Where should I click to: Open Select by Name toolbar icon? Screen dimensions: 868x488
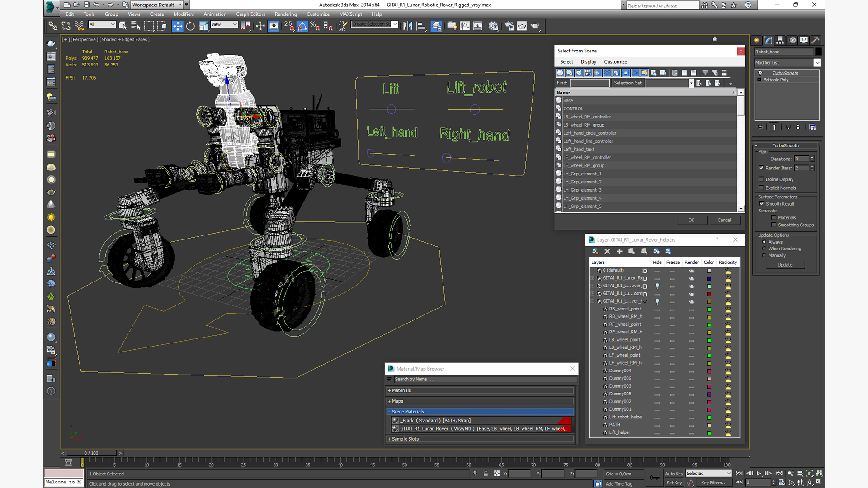(136, 26)
